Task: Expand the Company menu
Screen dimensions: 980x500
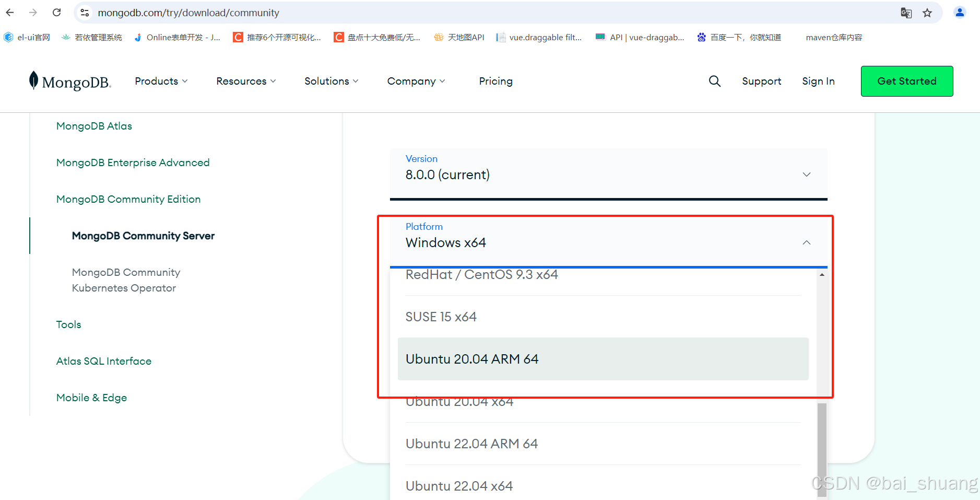Action: [x=416, y=81]
